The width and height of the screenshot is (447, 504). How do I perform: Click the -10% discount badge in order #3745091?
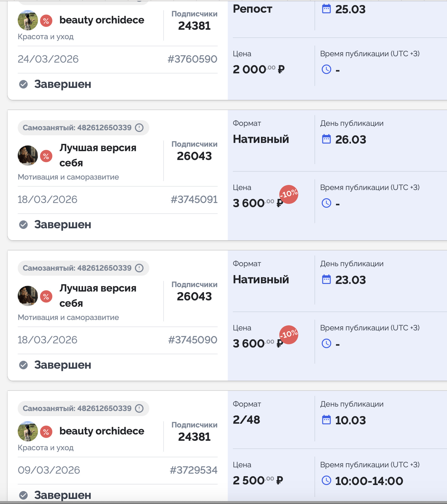pos(289,194)
